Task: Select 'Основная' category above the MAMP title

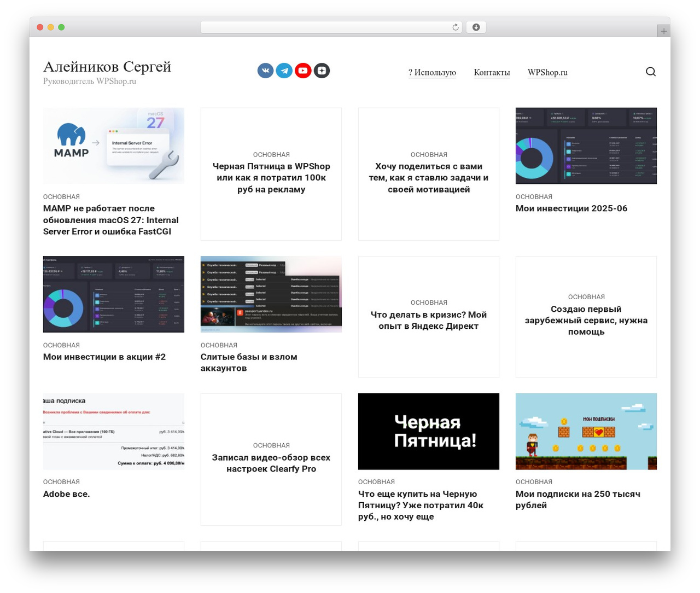Action: point(61,197)
